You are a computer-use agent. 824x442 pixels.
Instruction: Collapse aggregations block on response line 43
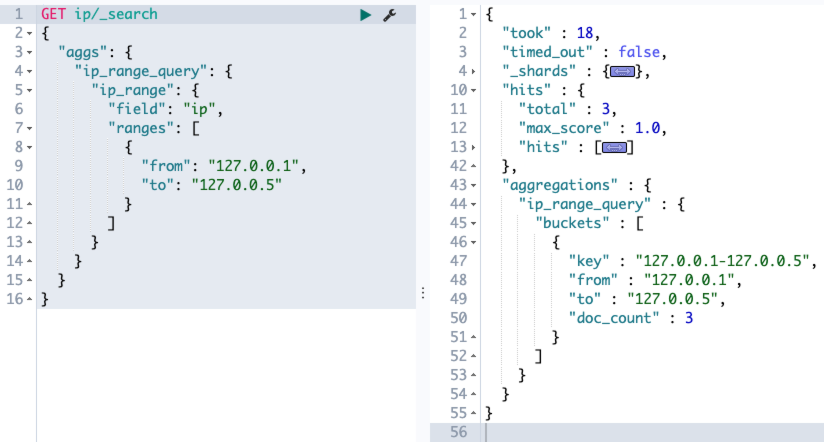pyautogui.click(x=473, y=186)
